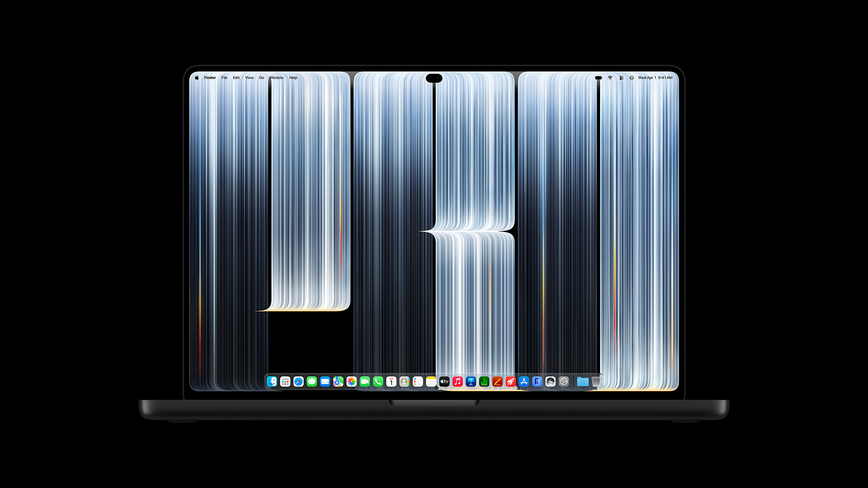Open the Finder menu
Image resolution: width=868 pixels, height=488 pixels.
(210, 78)
